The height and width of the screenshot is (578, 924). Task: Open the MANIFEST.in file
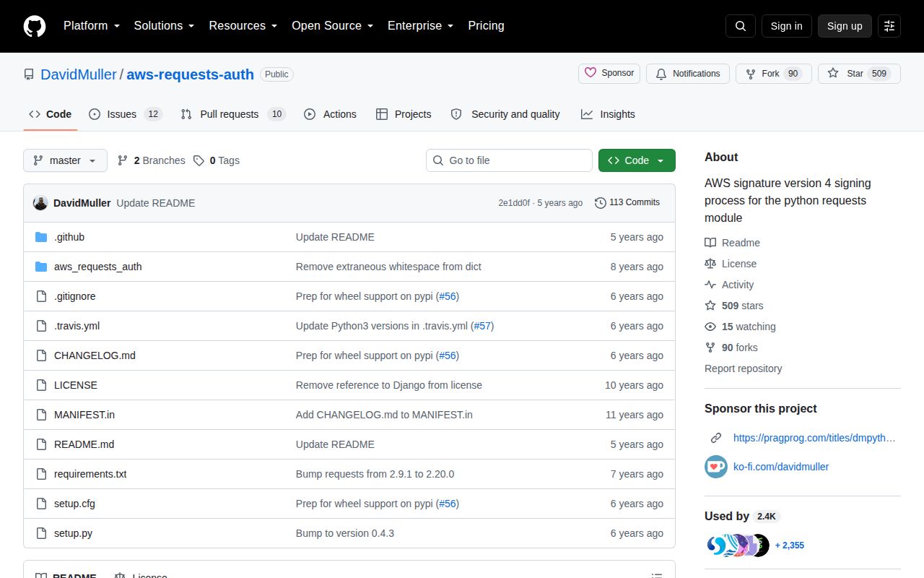(x=84, y=415)
